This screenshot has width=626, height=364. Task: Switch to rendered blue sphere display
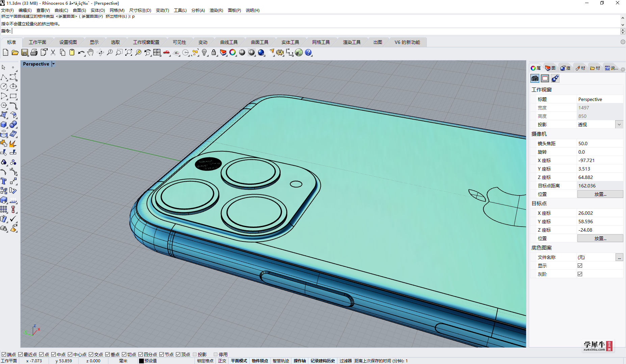(x=261, y=52)
